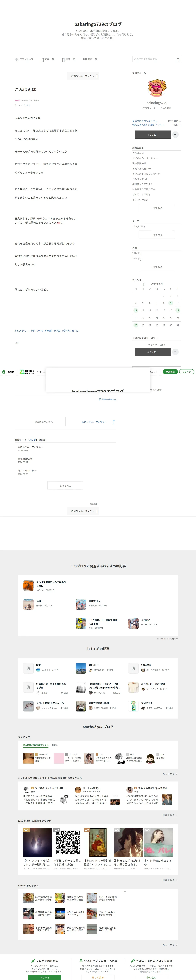Click 一覧を見る under 最新の記事
Screen dimensions: 196x980
(x=157, y=208)
